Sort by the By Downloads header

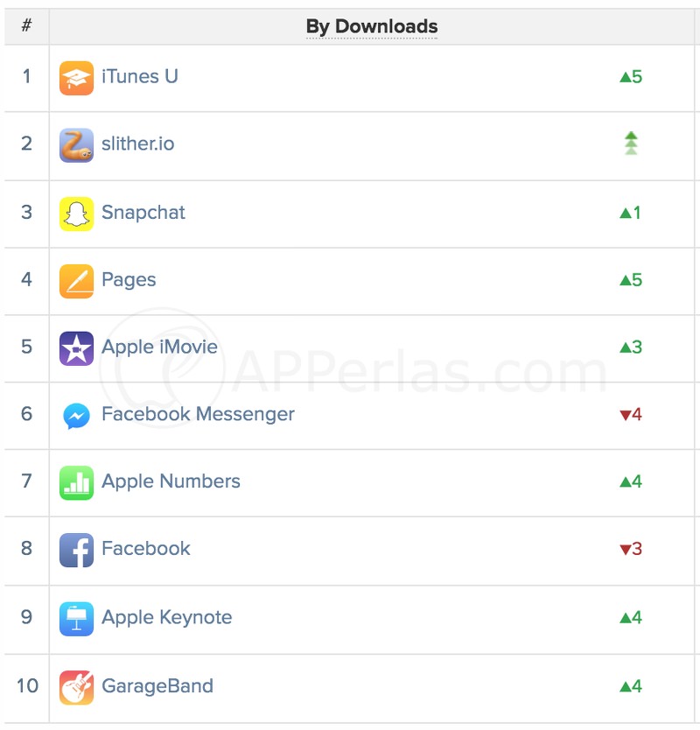point(372,26)
